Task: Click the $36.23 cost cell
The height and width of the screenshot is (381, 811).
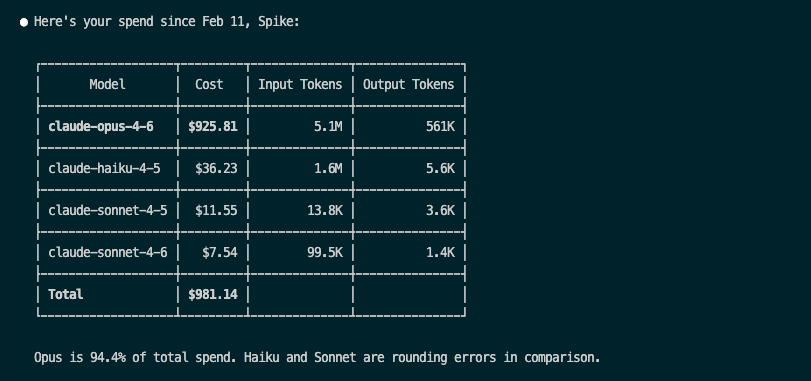Action: click(x=216, y=169)
